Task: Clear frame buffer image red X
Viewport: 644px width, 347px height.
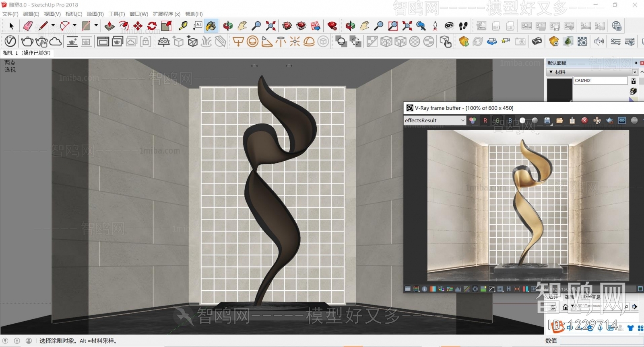Action: [x=584, y=120]
